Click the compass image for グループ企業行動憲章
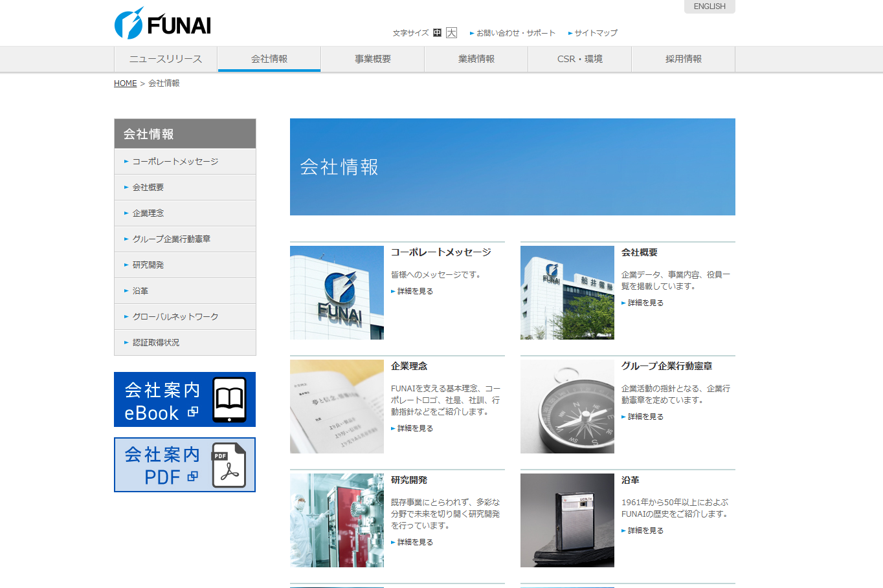Viewport: 883px width, 588px height. [567, 406]
